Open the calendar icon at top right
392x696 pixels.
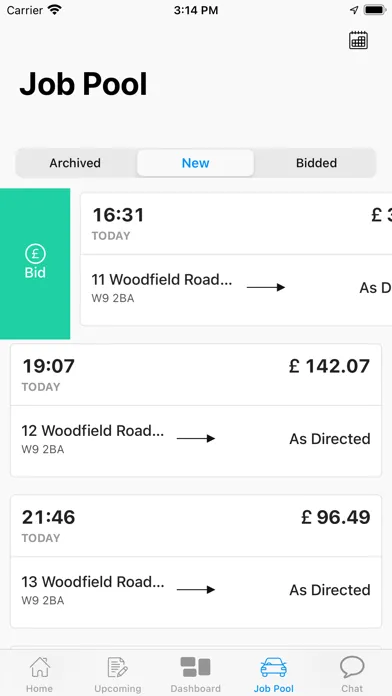click(x=358, y=40)
